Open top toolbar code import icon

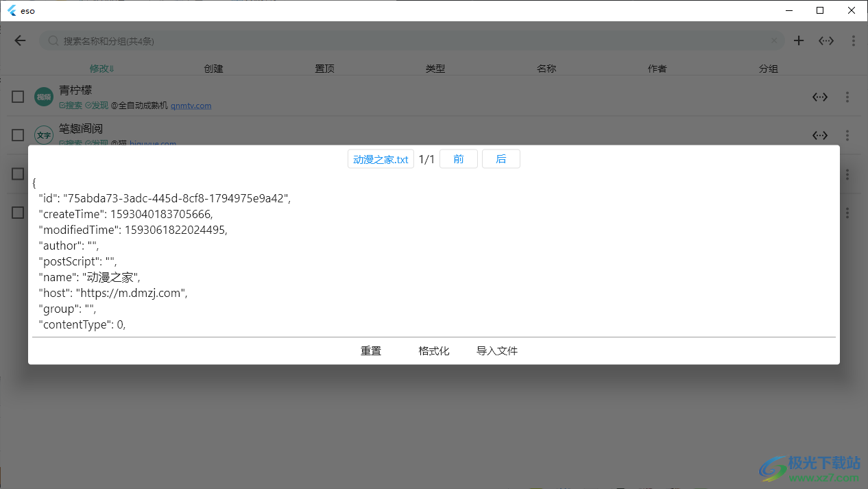[x=826, y=41]
